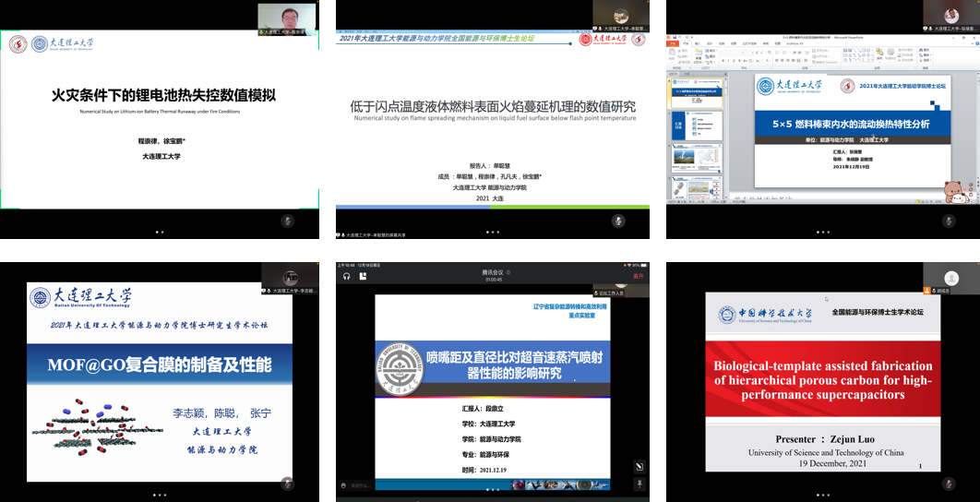Viewport: 980px width, 502px height.
Task: Click emoji icon beside chat input
Action: [x=343, y=485]
